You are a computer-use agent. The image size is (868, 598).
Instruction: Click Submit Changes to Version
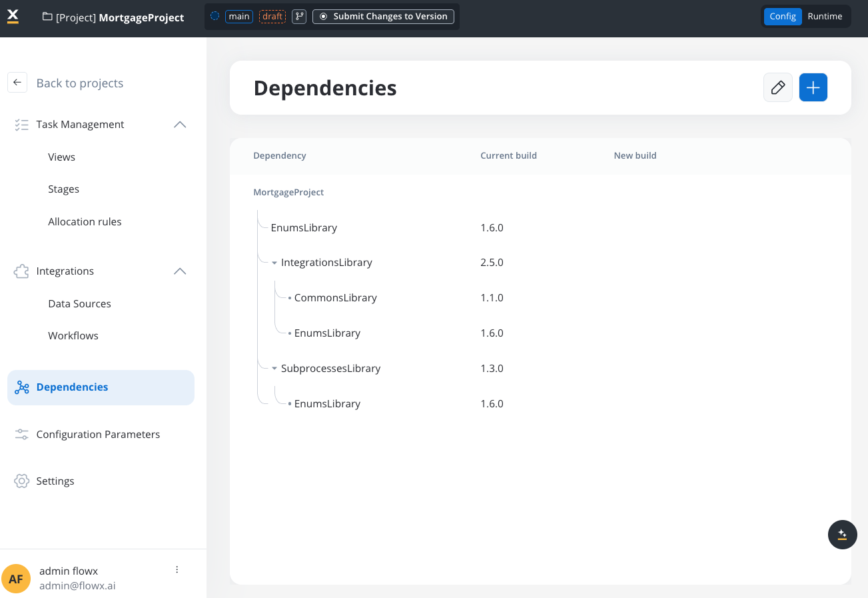tap(383, 17)
